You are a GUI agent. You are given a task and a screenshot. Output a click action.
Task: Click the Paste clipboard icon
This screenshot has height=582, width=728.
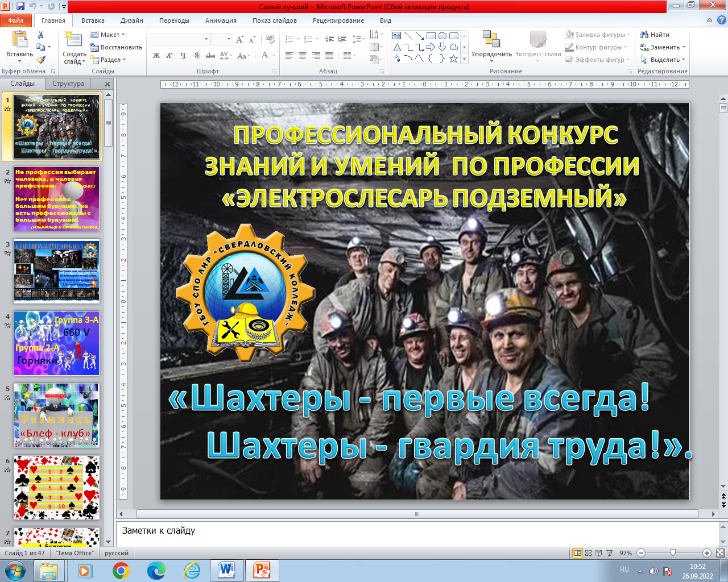(x=20, y=40)
